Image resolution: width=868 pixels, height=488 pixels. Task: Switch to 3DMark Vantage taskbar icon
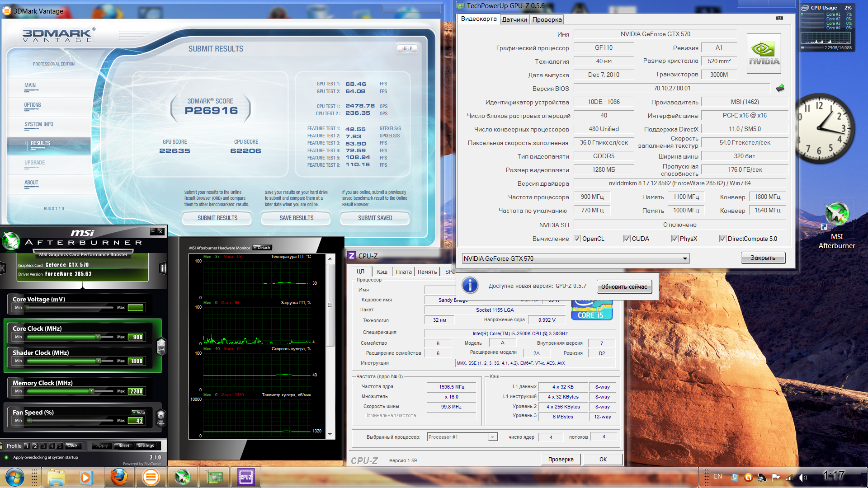tap(151, 477)
